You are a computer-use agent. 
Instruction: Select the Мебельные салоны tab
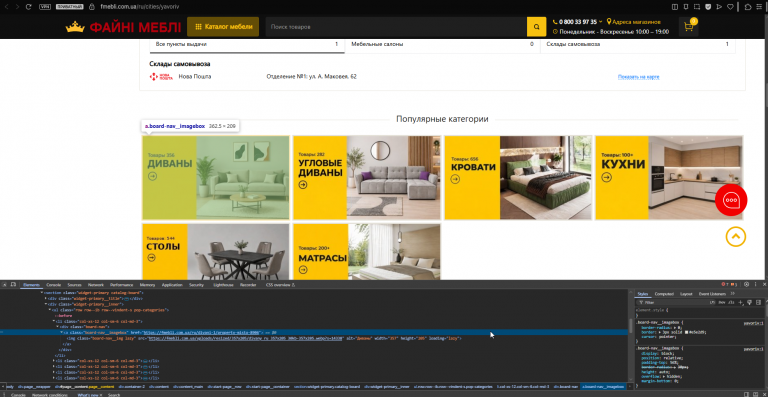click(442, 45)
